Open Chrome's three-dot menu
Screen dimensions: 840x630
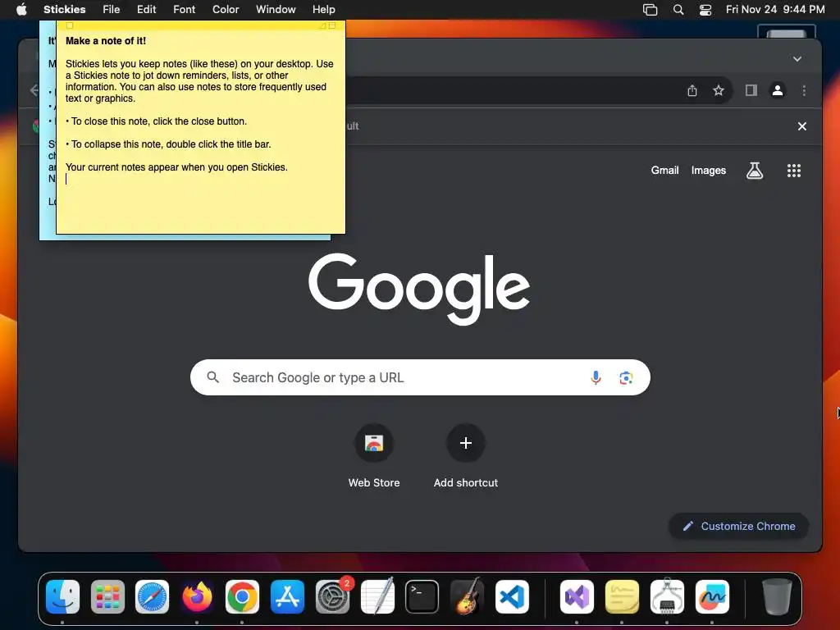pyautogui.click(x=804, y=90)
